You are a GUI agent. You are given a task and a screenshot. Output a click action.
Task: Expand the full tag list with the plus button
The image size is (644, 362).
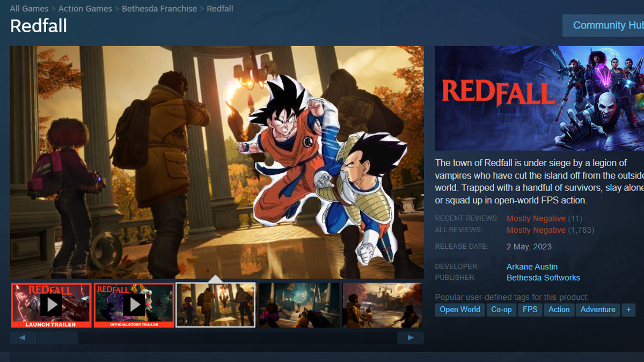[x=628, y=309]
